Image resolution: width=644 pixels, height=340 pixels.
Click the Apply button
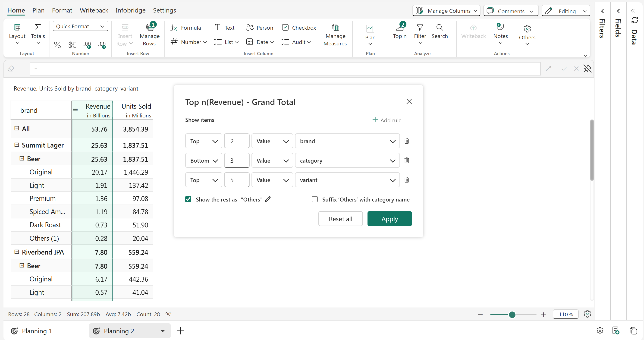coord(389,219)
